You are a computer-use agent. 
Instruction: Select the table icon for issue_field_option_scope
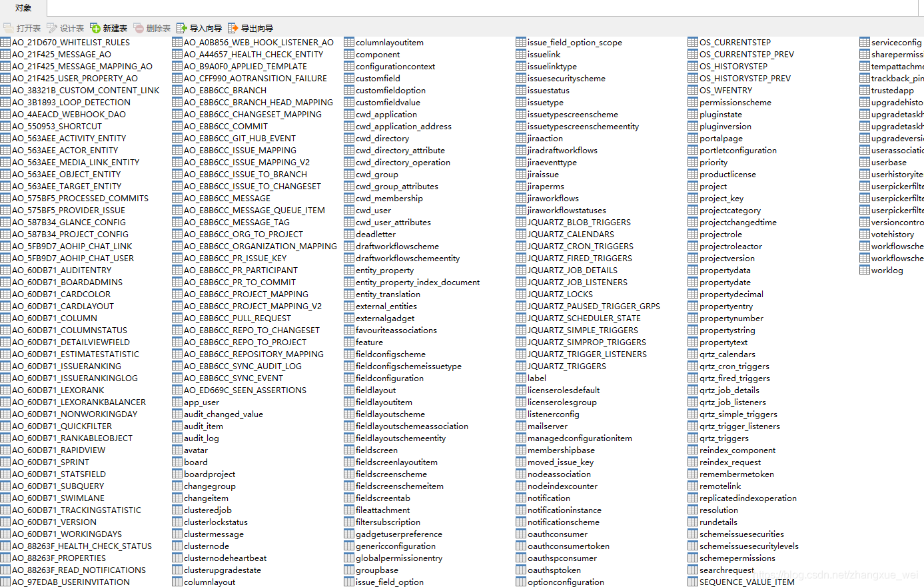[521, 42]
